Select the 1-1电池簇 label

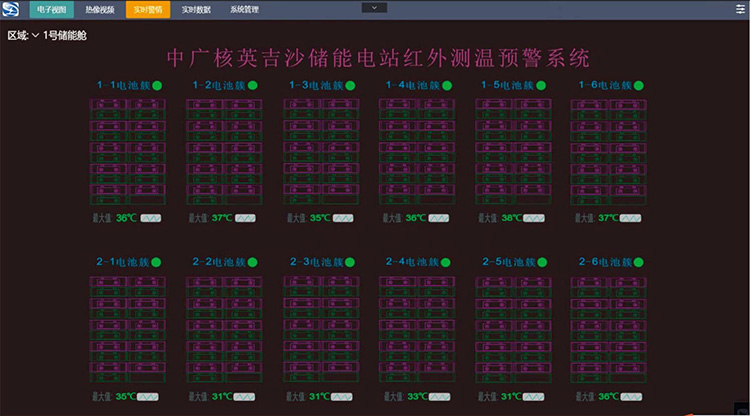click(x=123, y=86)
